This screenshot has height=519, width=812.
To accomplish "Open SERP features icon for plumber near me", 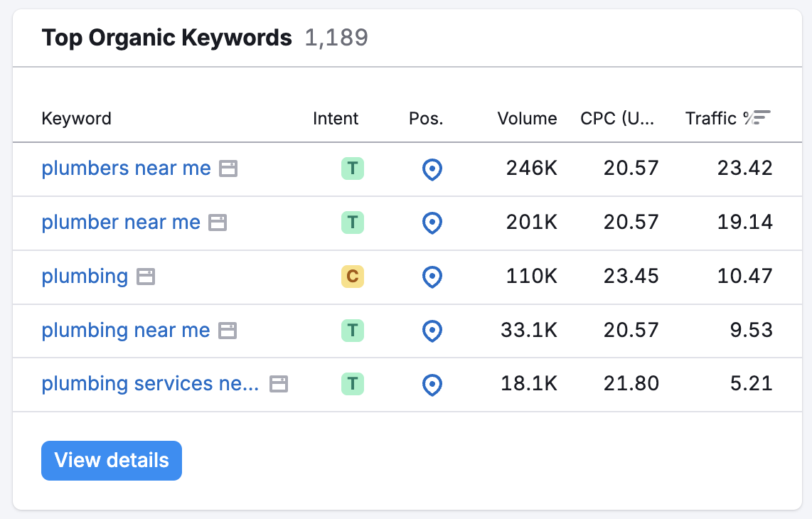I will click(x=218, y=223).
